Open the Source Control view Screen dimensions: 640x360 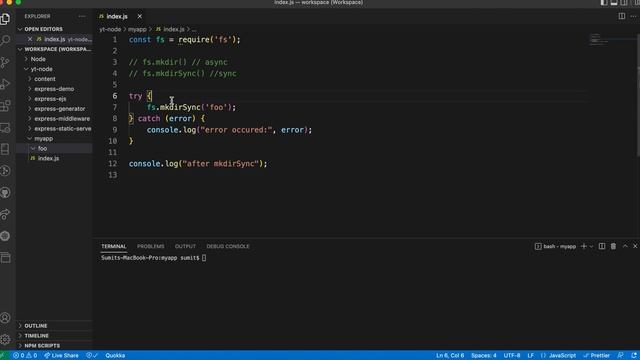5,62
